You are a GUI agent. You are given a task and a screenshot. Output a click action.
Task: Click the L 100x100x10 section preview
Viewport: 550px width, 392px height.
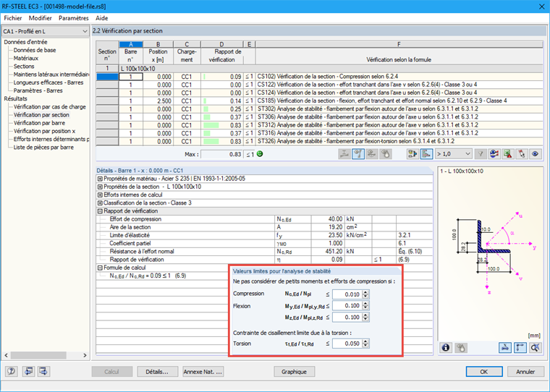[x=491, y=254]
